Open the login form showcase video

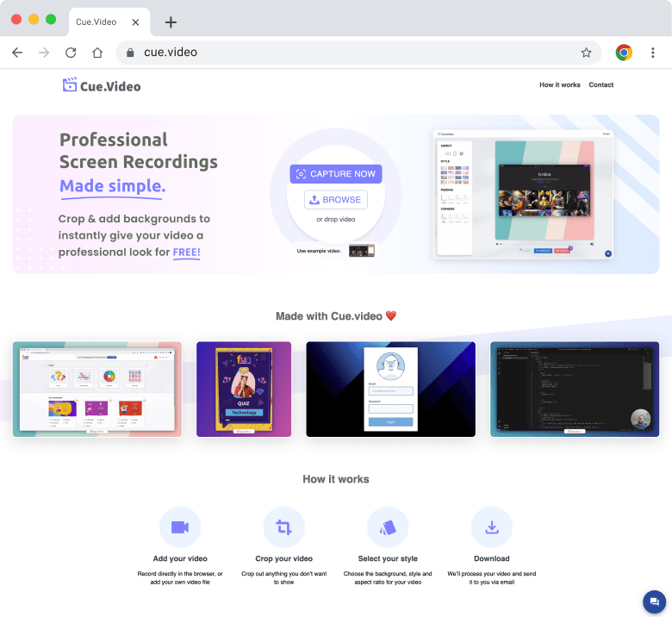(390, 390)
